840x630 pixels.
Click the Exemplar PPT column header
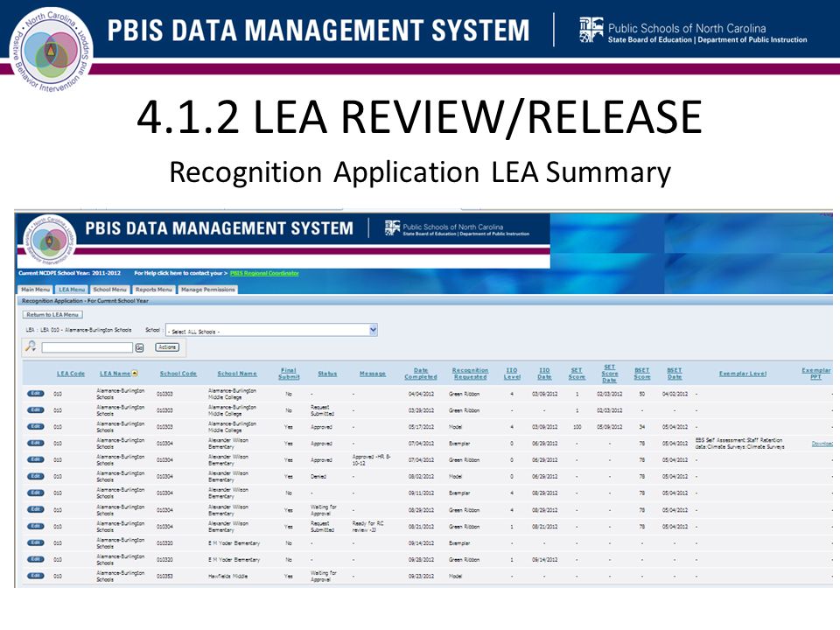[815, 374]
